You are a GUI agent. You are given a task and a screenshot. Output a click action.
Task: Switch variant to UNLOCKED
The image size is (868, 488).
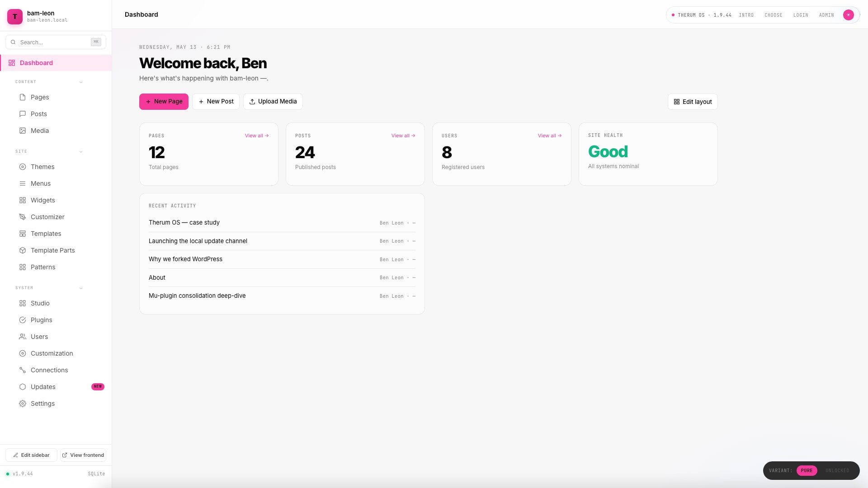click(837, 470)
